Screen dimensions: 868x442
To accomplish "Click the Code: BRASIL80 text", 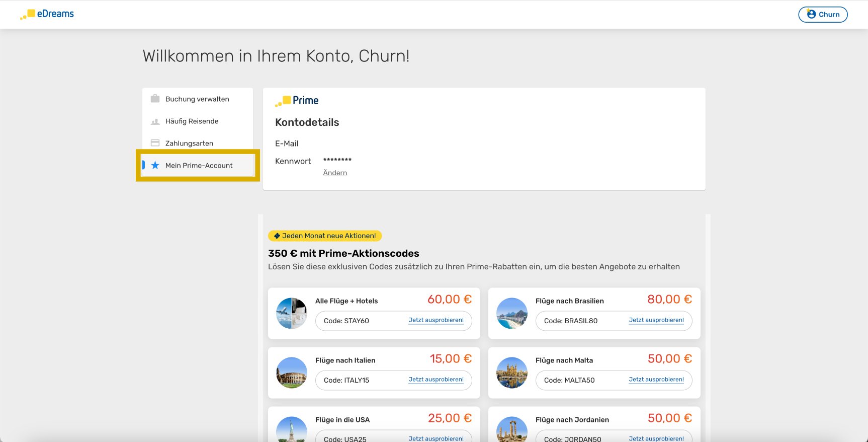I will point(571,321).
